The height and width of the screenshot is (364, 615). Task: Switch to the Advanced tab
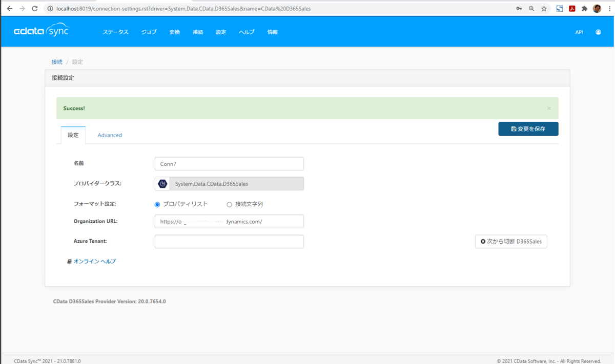click(110, 135)
